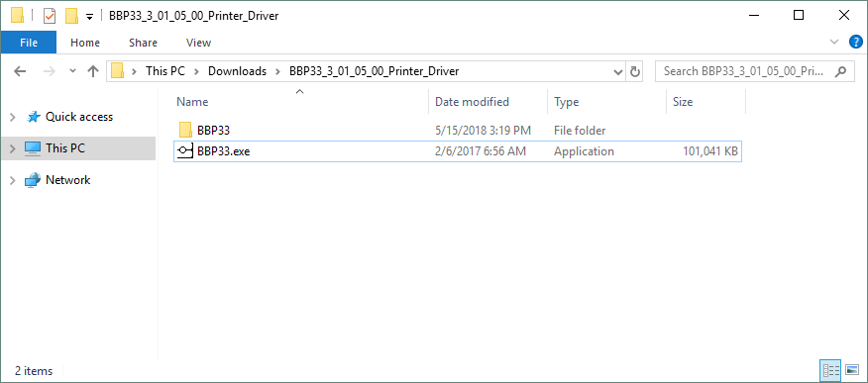This screenshot has height=383, width=868.
Task: Open the File ribbon tab
Action: click(x=28, y=43)
